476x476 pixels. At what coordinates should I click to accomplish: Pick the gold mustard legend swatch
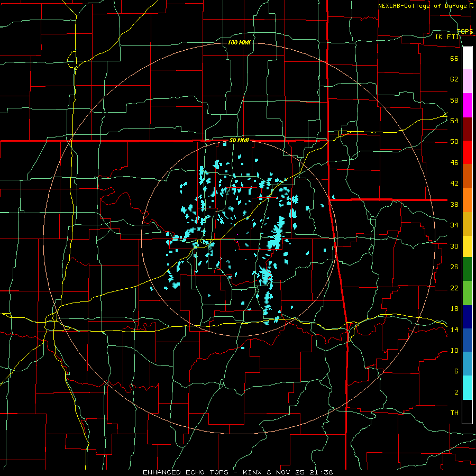(x=467, y=224)
